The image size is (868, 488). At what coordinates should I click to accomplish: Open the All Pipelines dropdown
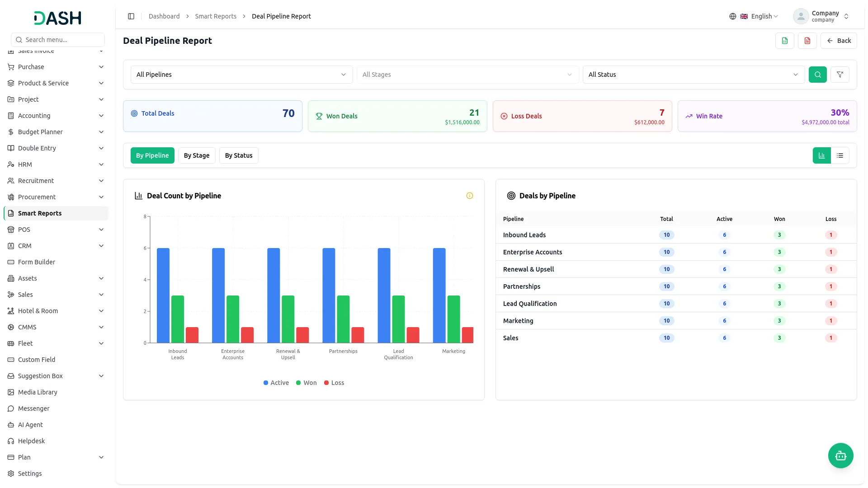click(242, 75)
